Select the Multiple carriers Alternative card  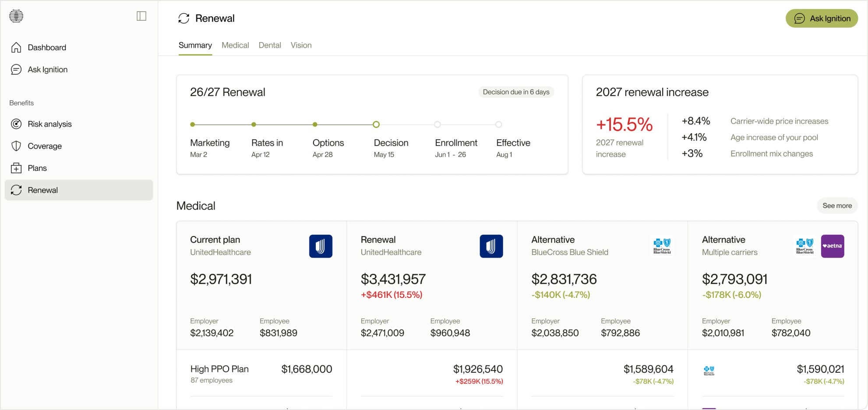coord(773,286)
